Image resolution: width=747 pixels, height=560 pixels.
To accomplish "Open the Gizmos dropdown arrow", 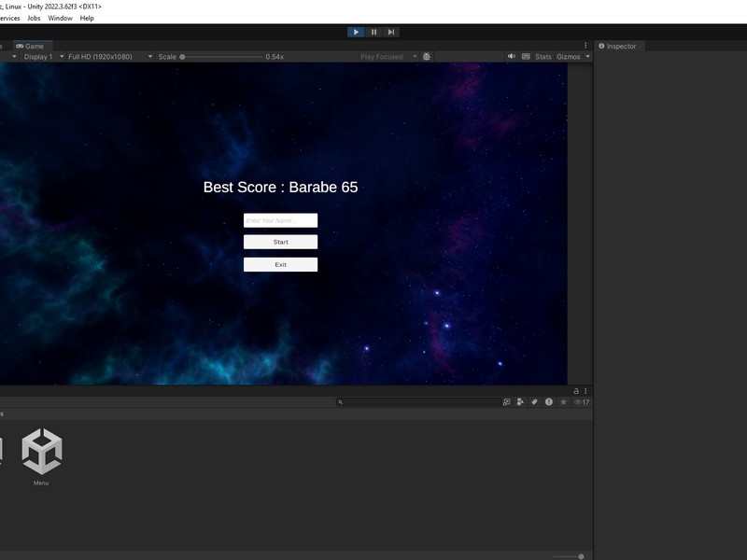I will 587,57.
